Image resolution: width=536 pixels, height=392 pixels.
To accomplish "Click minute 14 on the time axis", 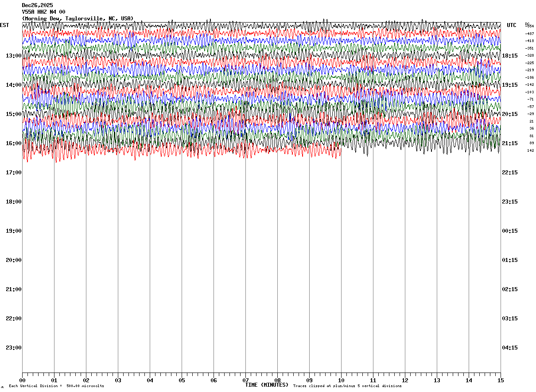I will (469, 380).
